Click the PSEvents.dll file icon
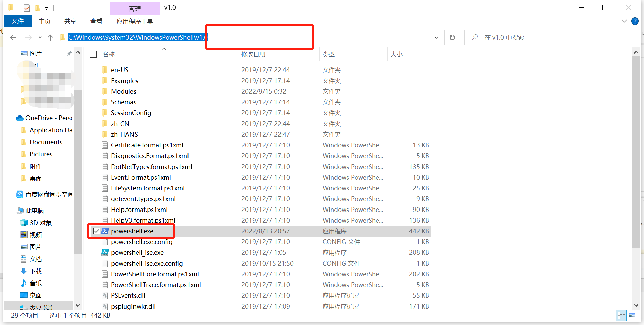 pos(105,295)
